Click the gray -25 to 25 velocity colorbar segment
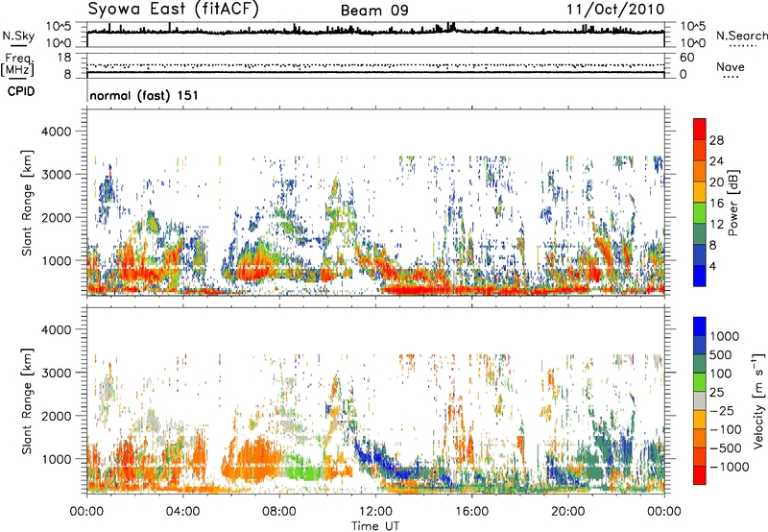This screenshot has height=532, width=768. [x=700, y=400]
